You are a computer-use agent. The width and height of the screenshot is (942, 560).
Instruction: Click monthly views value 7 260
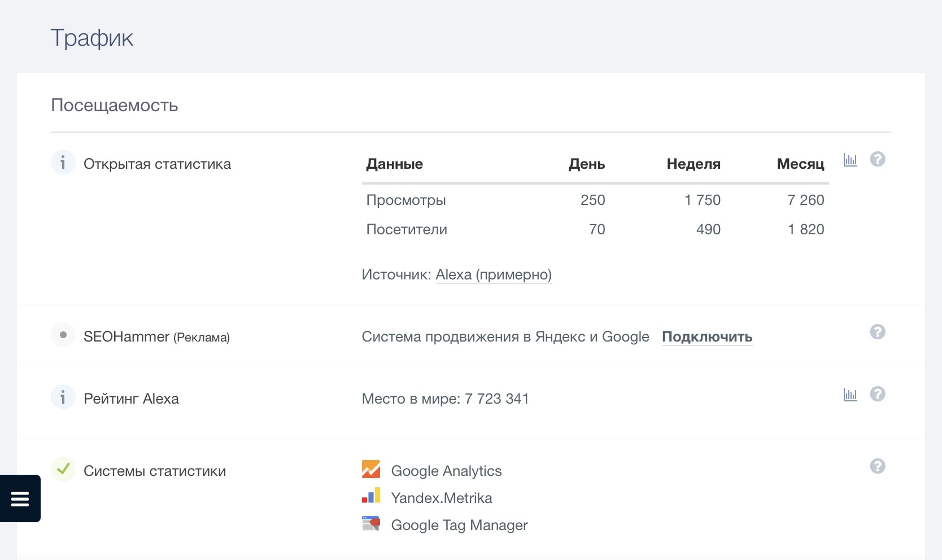(x=806, y=200)
